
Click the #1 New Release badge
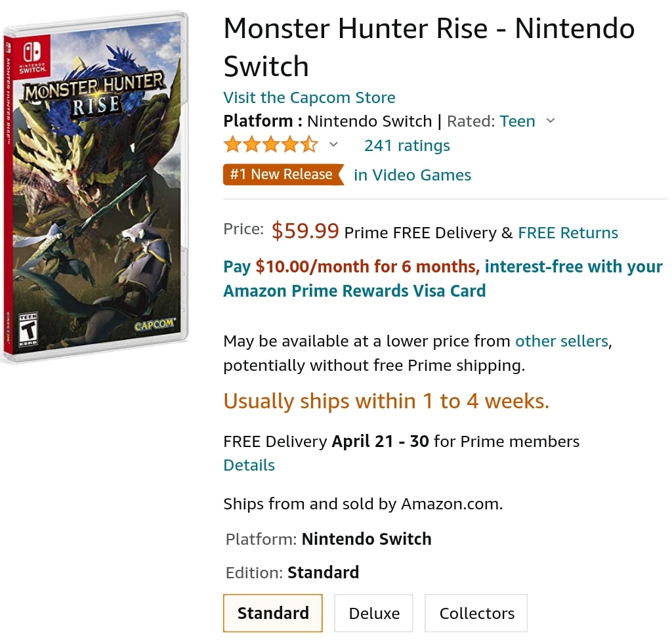pos(283,175)
